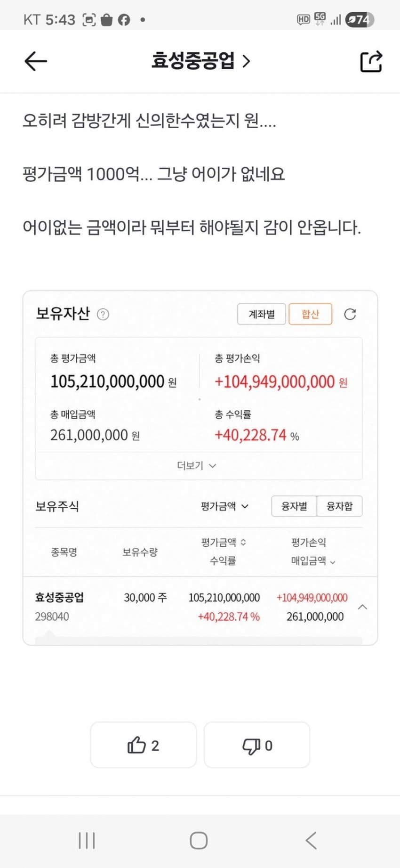This screenshot has height=868, width=400.
Task: Tap the 효성중공업 stock name in holdings
Action: 60,597
